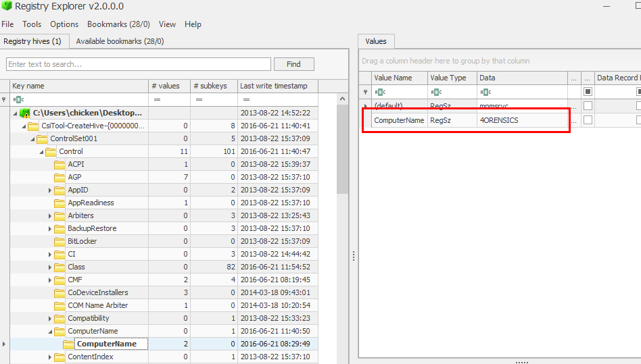
Task: Click the CoDeviceInstallers folder icon
Action: (60, 292)
